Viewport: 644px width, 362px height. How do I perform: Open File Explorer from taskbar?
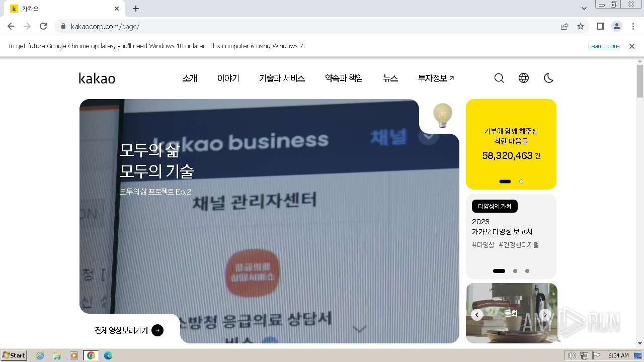[x=57, y=355]
